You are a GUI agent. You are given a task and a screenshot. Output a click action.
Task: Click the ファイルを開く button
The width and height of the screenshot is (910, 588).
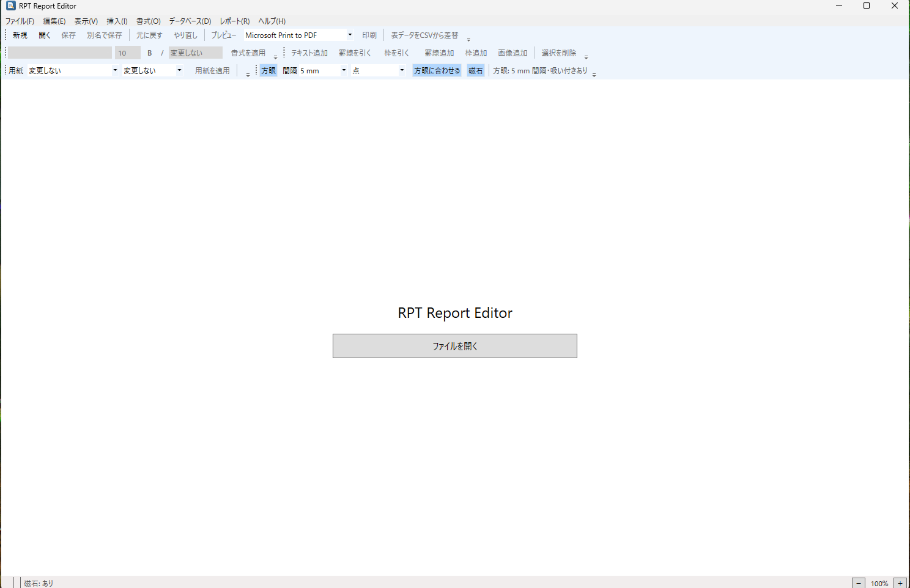click(x=455, y=346)
